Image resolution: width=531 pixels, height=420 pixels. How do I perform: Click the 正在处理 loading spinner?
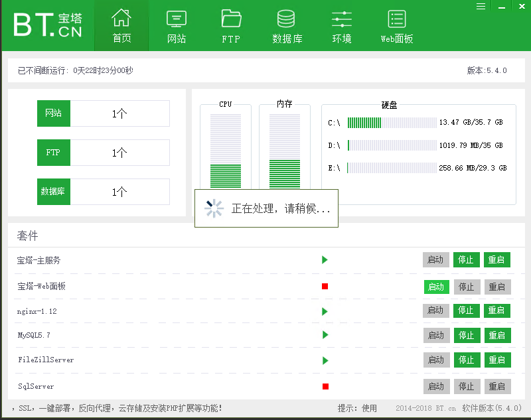coord(214,208)
